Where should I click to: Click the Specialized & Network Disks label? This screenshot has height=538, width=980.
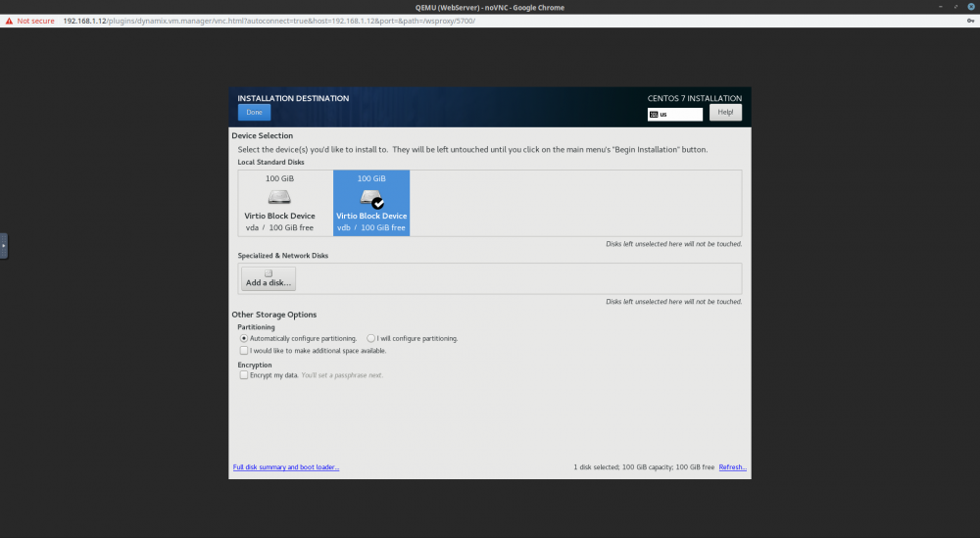[x=282, y=256]
